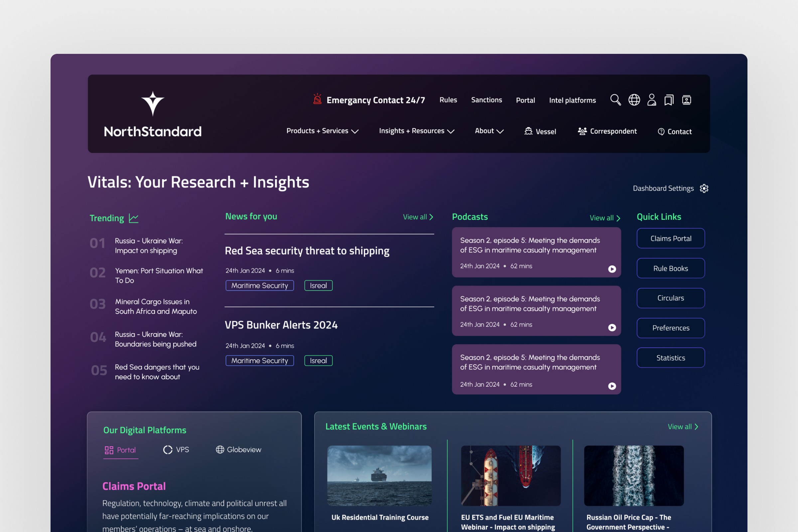Open the globe language icon
Image resolution: width=798 pixels, height=532 pixels.
(634, 100)
